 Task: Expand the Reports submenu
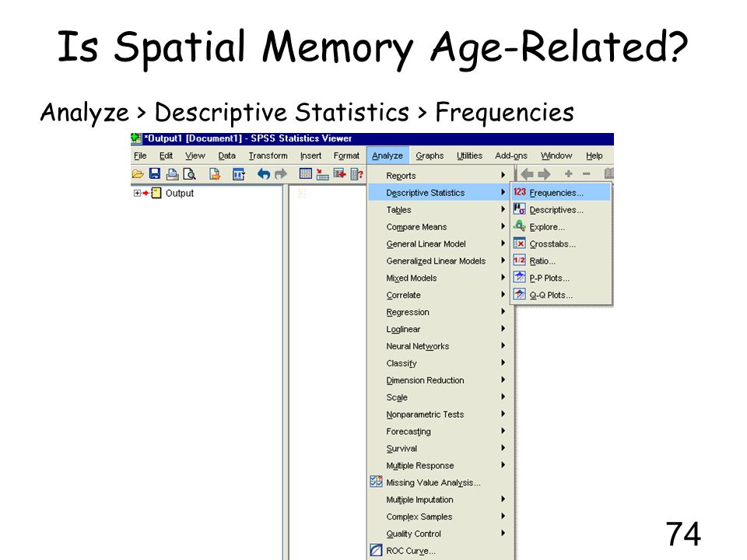click(x=439, y=175)
